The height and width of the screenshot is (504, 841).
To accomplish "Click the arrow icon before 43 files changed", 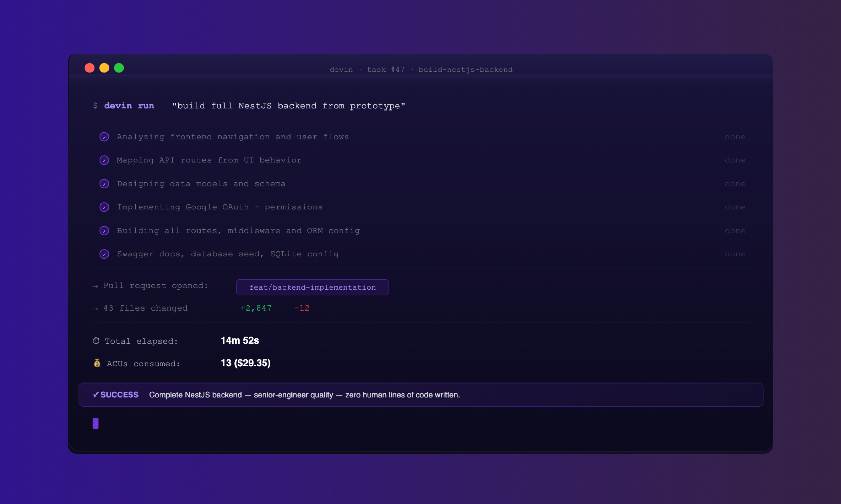I will [95, 308].
